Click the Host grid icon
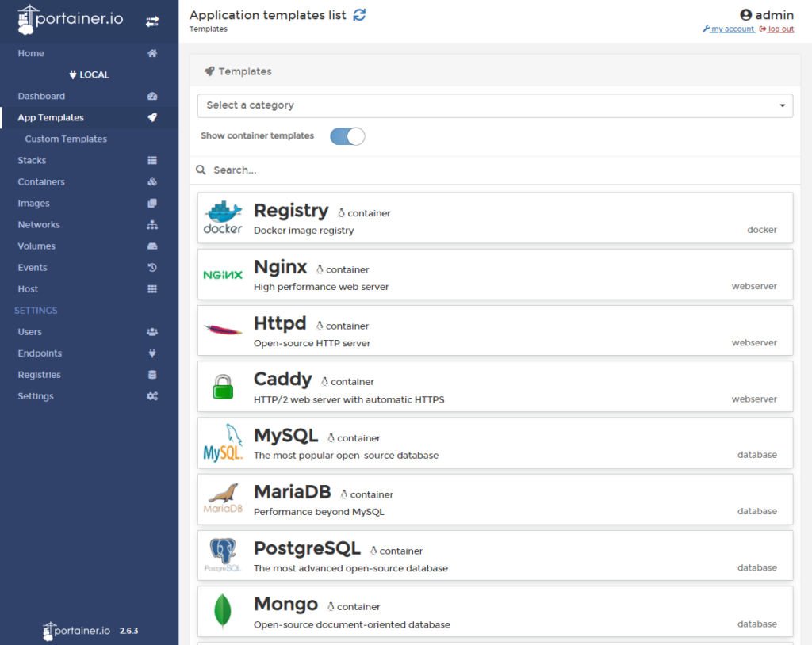812x645 pixels. click(x=152, y=289)
